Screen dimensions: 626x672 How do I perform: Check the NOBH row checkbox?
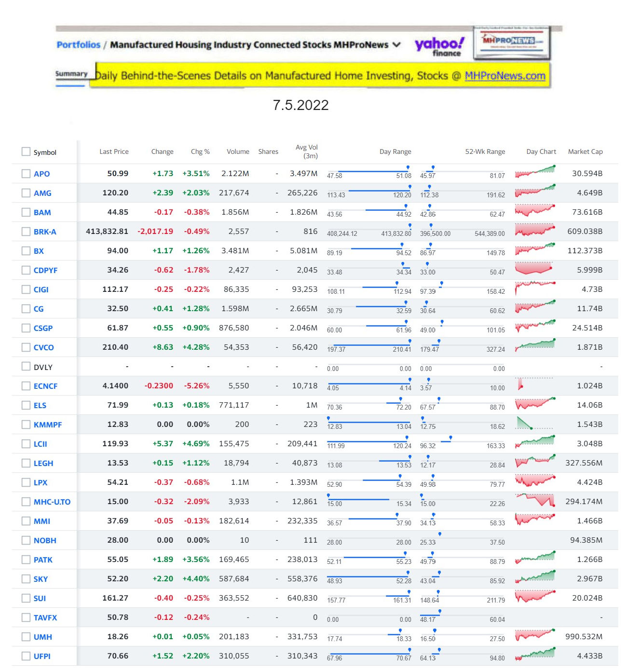(26, 540)
